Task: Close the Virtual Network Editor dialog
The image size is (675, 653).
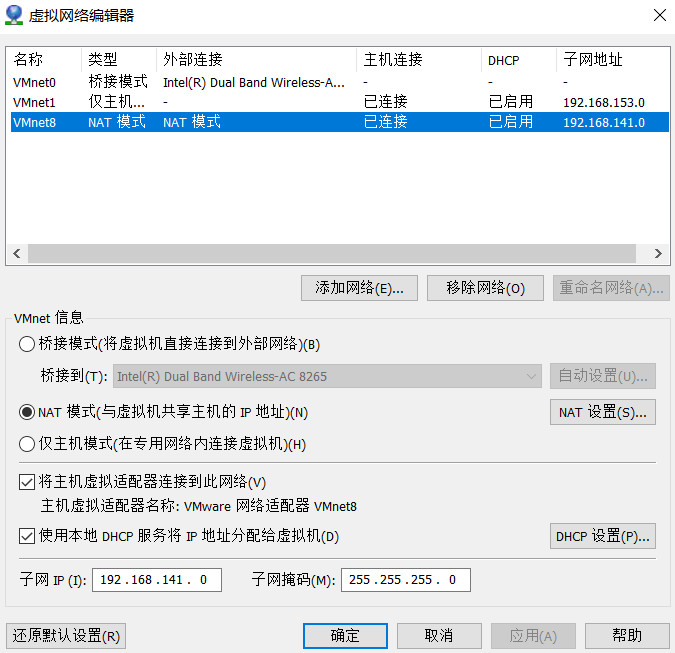Action: tap(659, 15)
